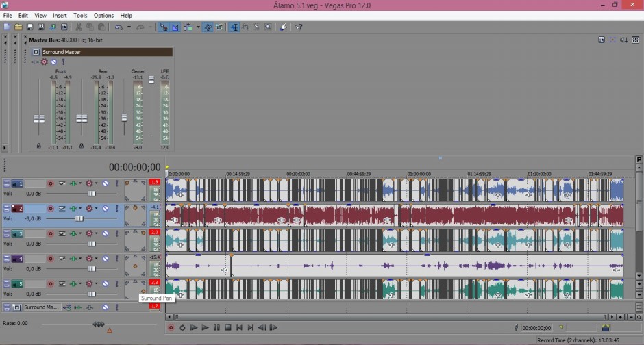Select the Selection Edit tool
This screenshot has width=644, height=345.
(257, 27)
